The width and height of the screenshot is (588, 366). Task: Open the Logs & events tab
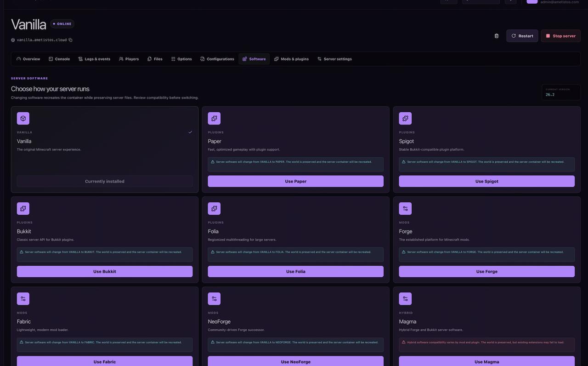click(x=94, y=59)
